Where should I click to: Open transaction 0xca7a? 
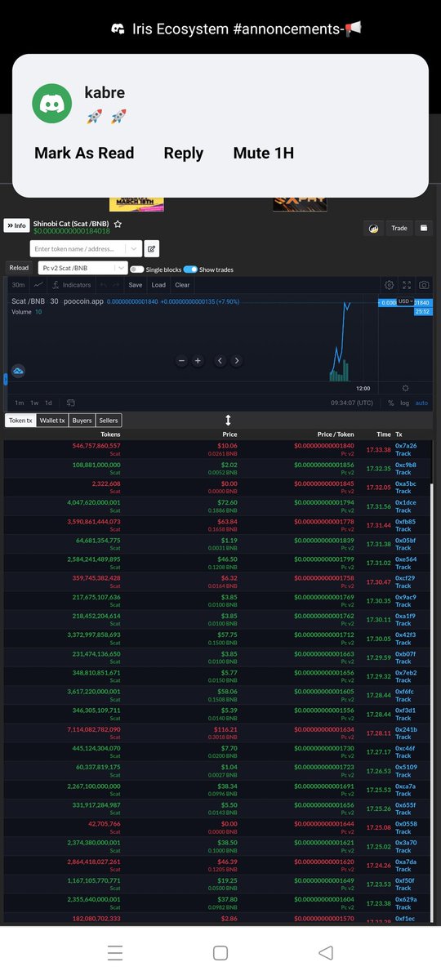[406, 786]
